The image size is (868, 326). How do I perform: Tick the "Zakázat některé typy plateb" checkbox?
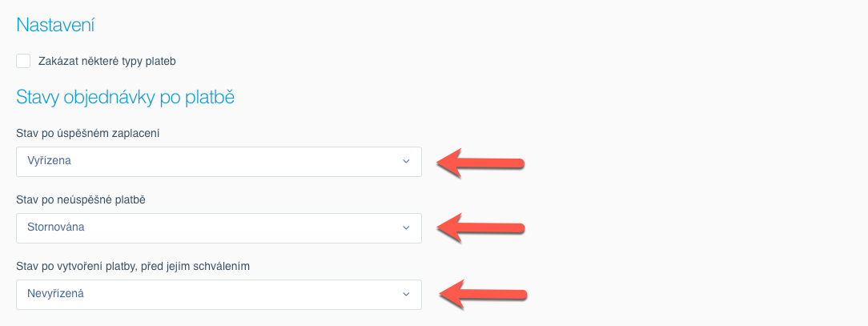pyautogui.click(x=23, y=61)
